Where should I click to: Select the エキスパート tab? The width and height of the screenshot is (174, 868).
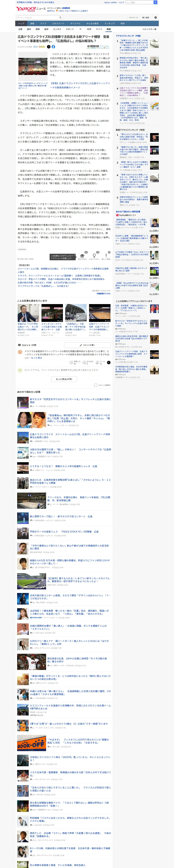coord(58,24)
